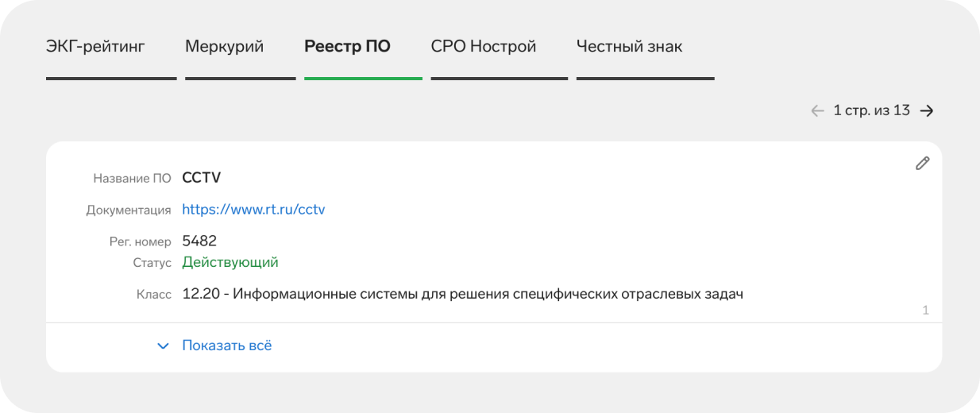Click the class text "12.20 - Информационные системы"
980x413 pixels.
pos(462,295)
